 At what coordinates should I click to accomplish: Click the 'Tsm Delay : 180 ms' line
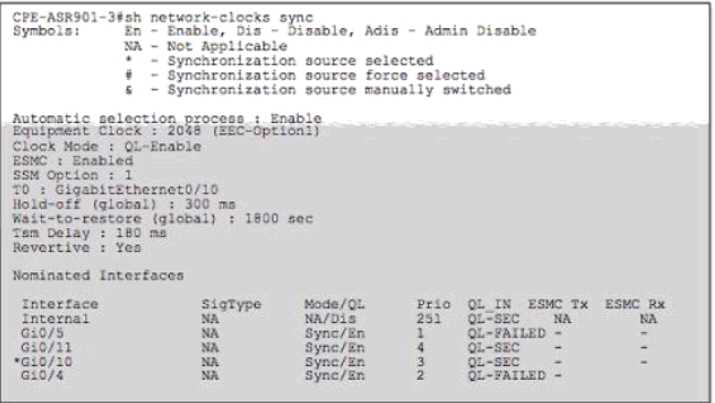click(90, 232)
